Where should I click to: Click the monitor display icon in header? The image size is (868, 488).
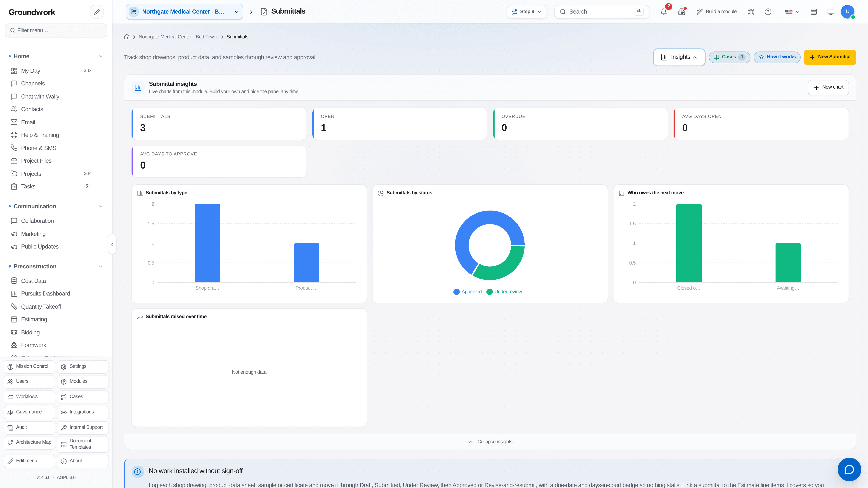[x=831, y=12]
